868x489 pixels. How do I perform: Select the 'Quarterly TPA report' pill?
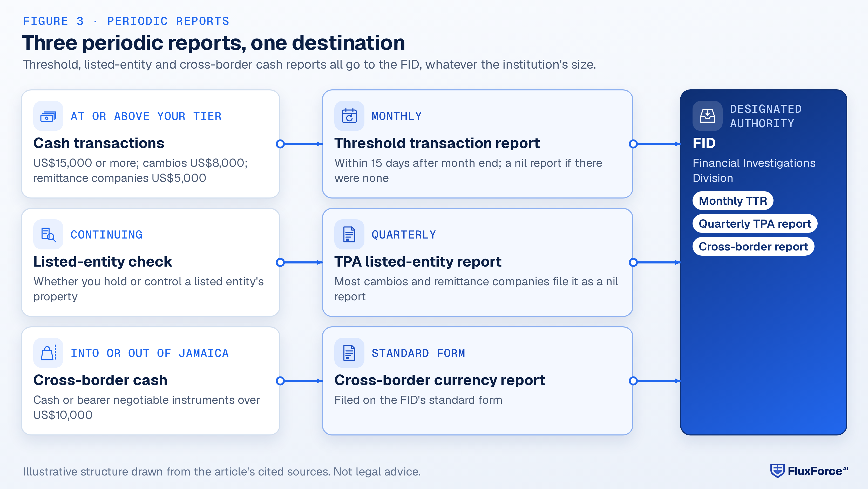755,224
